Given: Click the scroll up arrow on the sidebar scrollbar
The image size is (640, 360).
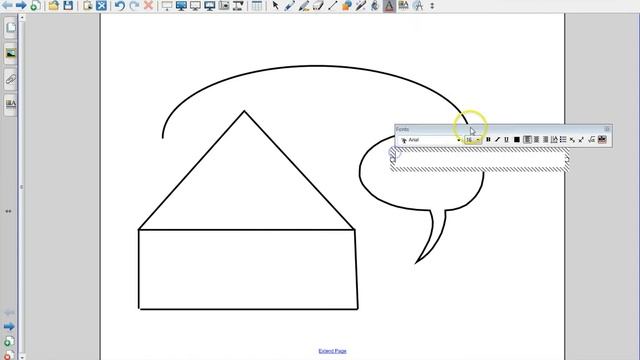Looking at the screenshot, I should click(22, 18).
